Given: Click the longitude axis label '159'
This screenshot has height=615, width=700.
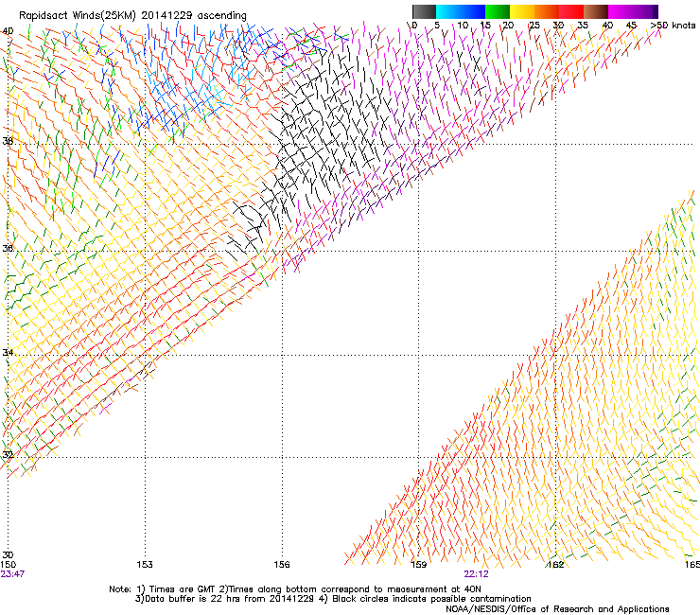Looking at the screenshot, I should [x=419, y=565].
